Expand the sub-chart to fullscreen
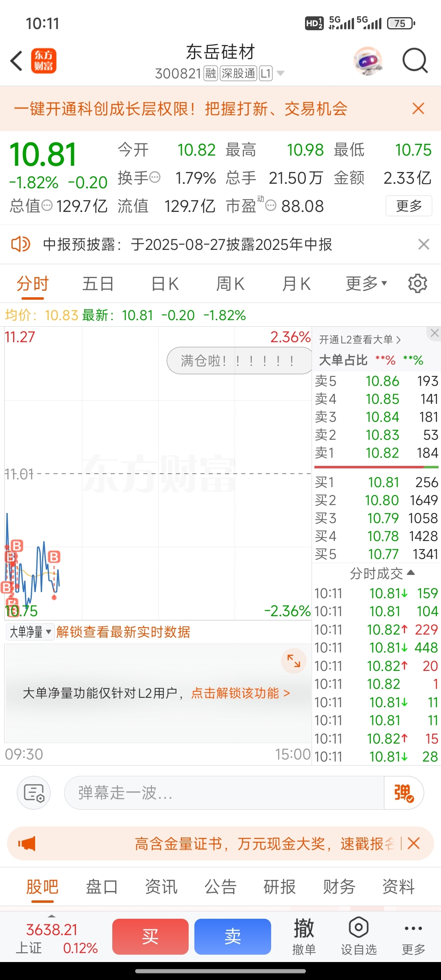The width and height of the screenshot is (441, 980). 294,661
